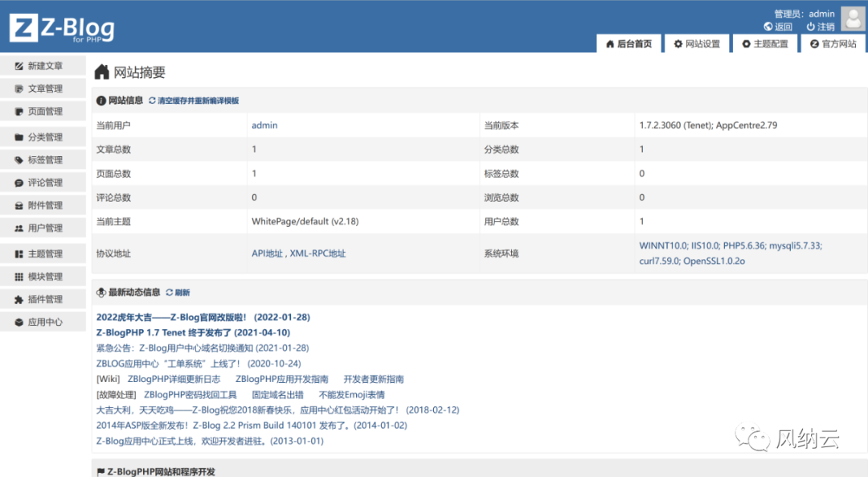Select 标签管理 in the sidebar
The image size is (868, 477).
point(43,159)
